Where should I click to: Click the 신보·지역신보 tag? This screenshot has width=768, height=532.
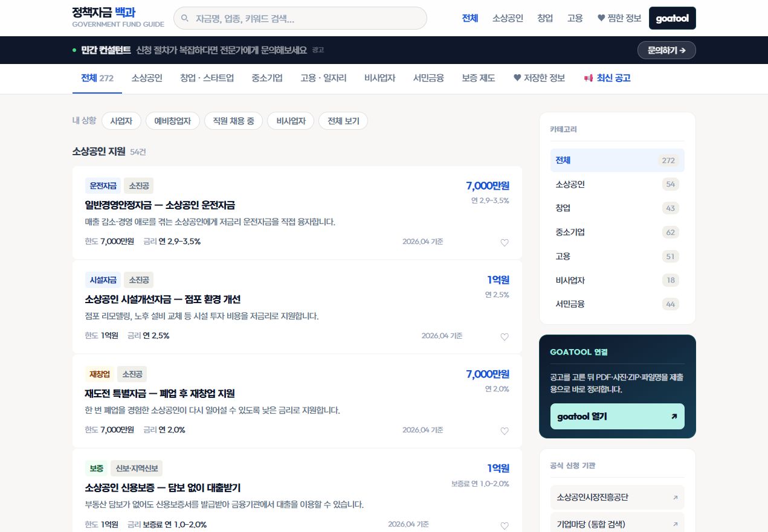click(x=137, y=468)
